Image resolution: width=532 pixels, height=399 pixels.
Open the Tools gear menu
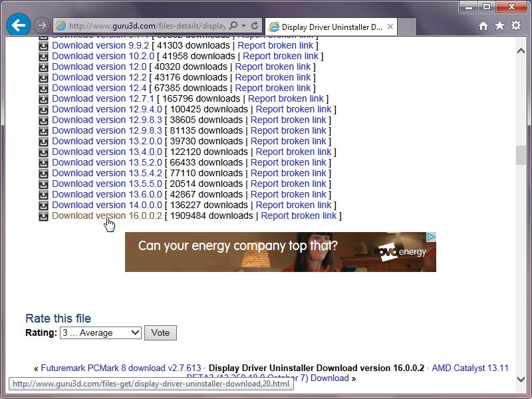point(516,25)
